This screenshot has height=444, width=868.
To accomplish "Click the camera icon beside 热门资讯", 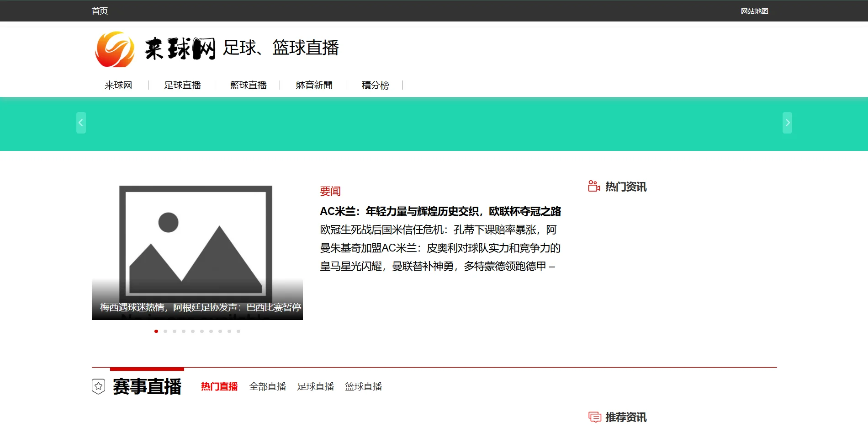I will (x=593, y=186).
